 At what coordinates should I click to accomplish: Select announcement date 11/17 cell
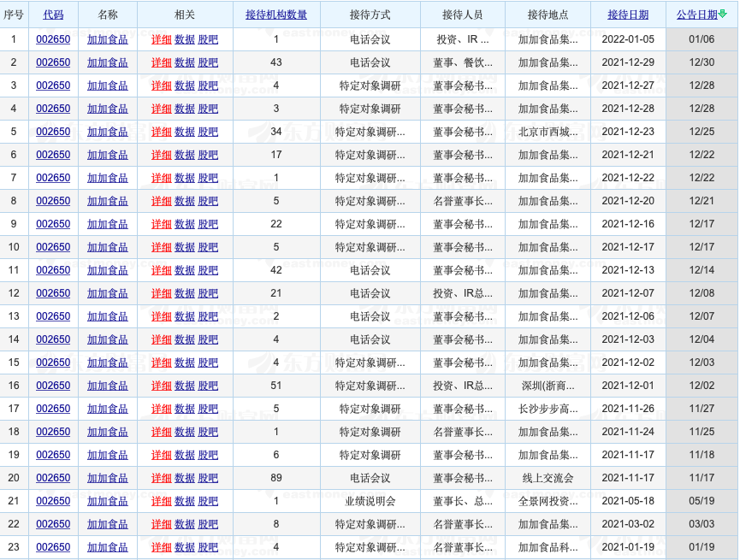tap(702, 478)
